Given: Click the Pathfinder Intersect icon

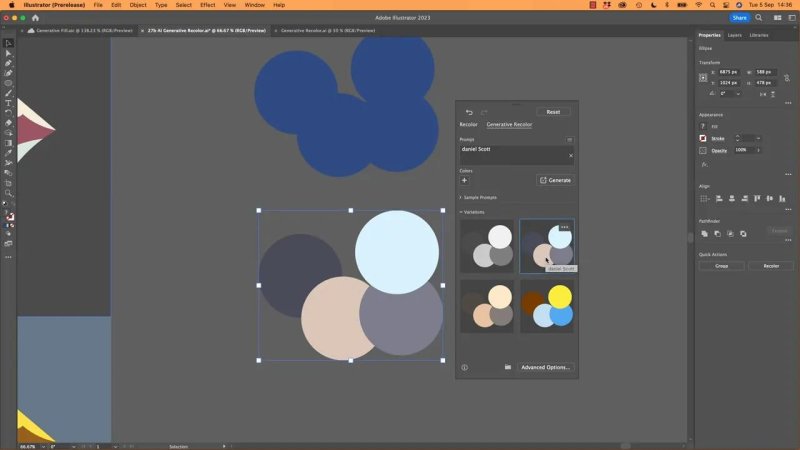Looking at the screenshot, I should (x=730, y=234).
